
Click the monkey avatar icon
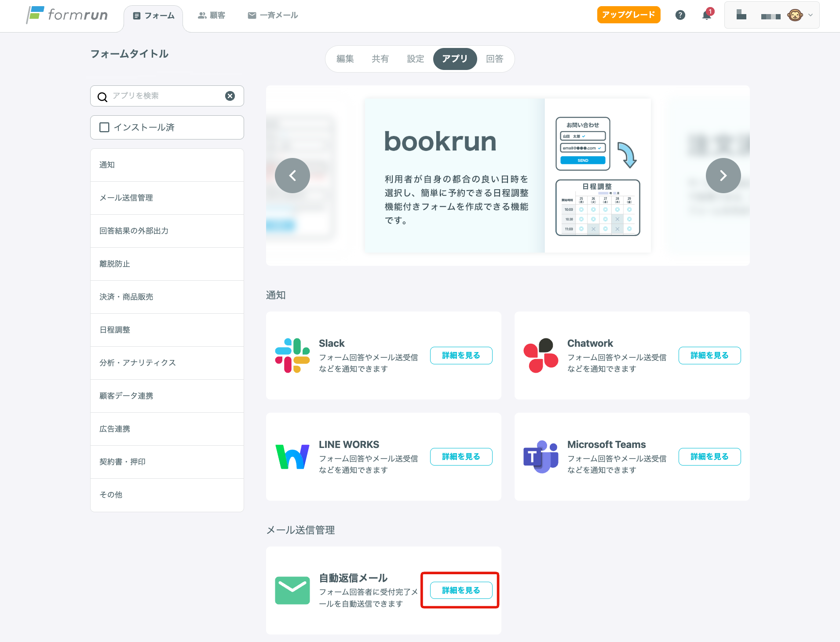795,15
